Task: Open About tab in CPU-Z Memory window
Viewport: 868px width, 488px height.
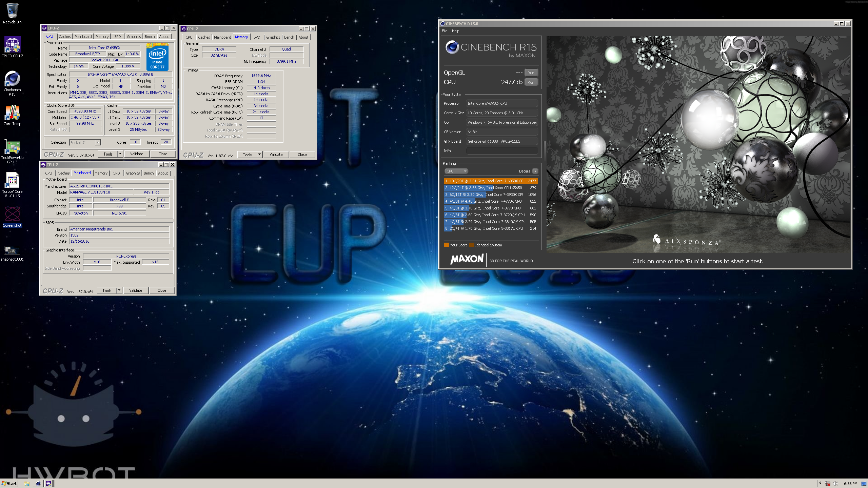Action: click(x=303, y=37)
